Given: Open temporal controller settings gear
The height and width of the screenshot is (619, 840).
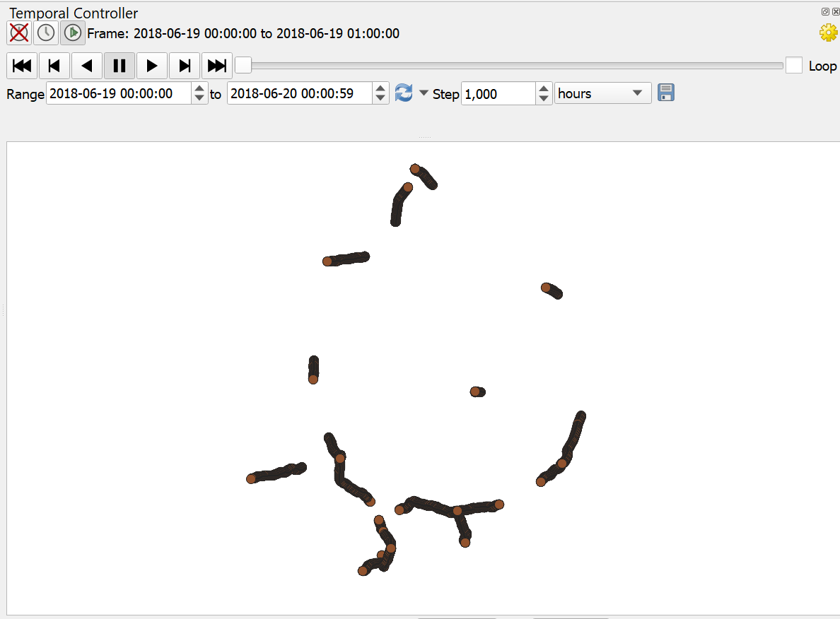Looking at the screenshot, I should tap(828, 33).
